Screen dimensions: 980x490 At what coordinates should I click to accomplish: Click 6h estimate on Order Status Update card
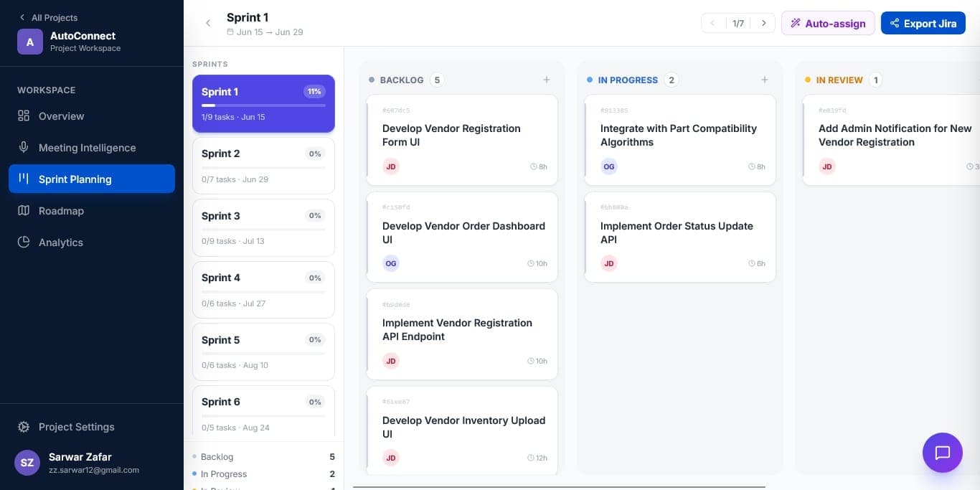[757, 263]
